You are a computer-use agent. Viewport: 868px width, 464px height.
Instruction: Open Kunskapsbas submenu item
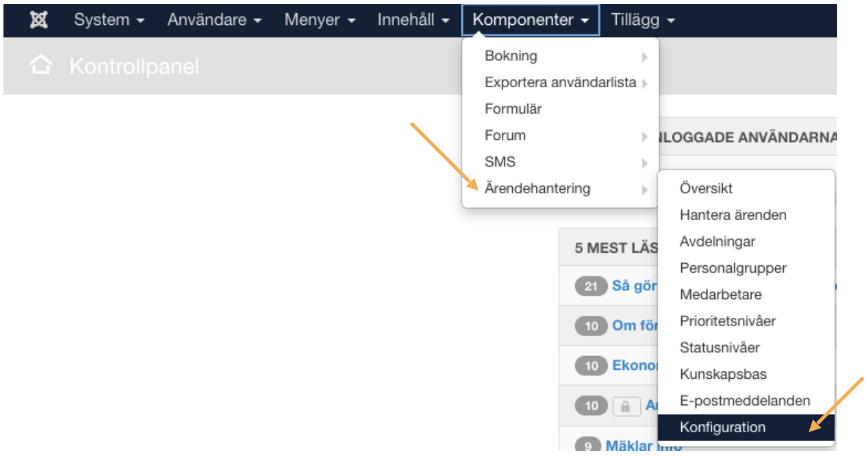723,374
